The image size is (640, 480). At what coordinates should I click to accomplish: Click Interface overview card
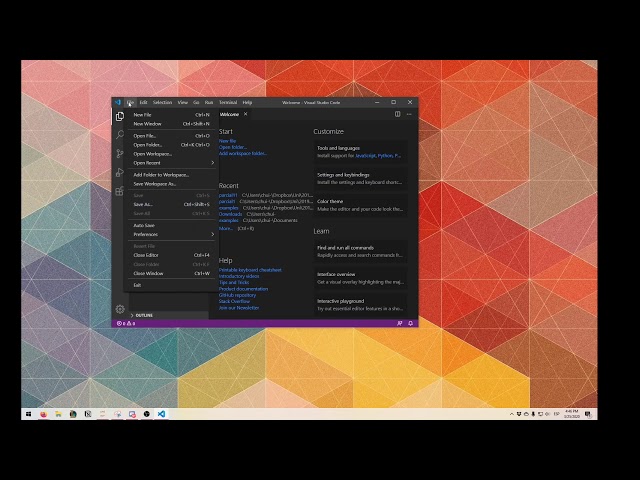360,278
